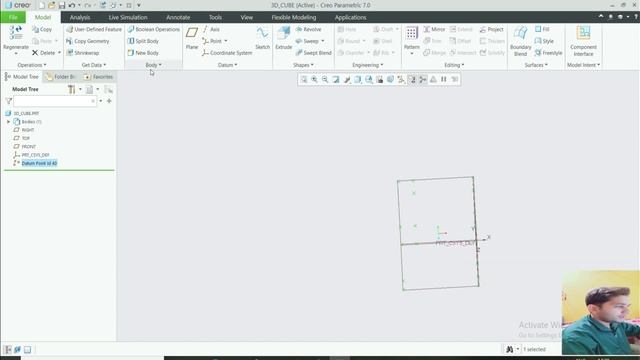
Task: Click the model tree search field
Action: [x=55, y=101]
